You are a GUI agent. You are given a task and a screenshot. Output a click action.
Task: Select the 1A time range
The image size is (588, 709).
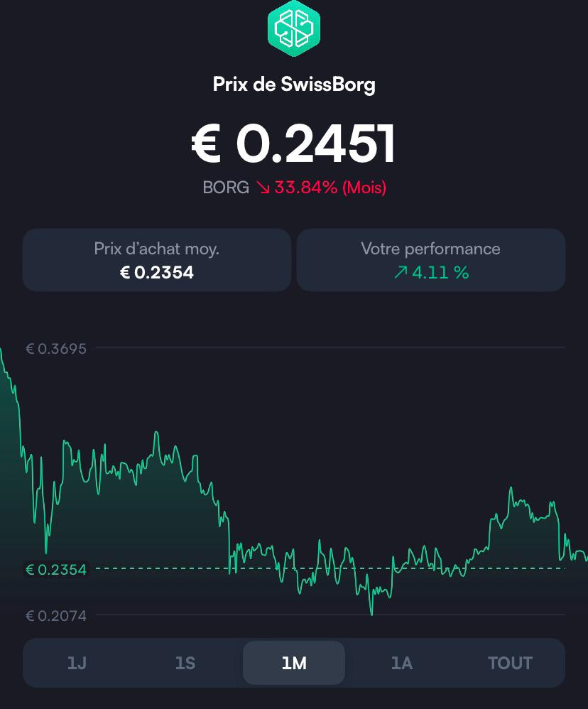[x=402, y=662]
